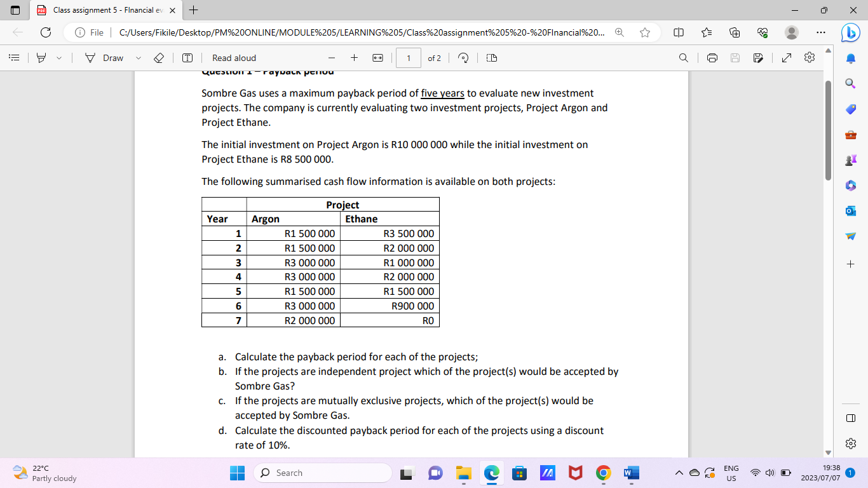Image resolution: width=868 pixels, height=488 pixels.
Task: Print the PDF document
Action: pyautogui.click(x=712, y=58)
